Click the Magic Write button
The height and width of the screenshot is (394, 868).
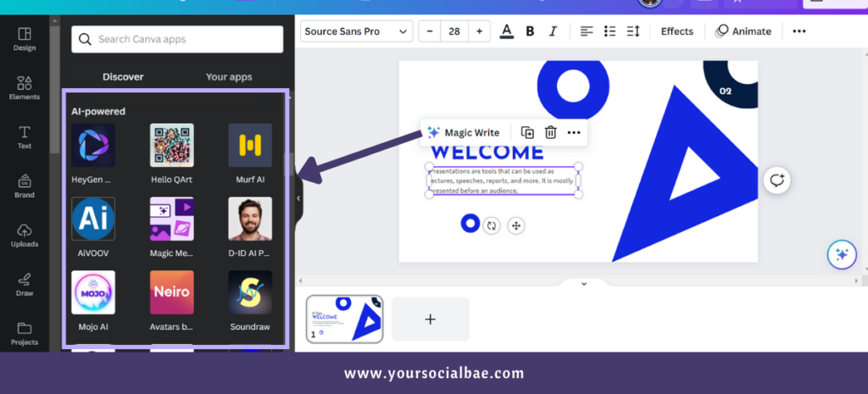pyautogui.click(x=464, y=133)
